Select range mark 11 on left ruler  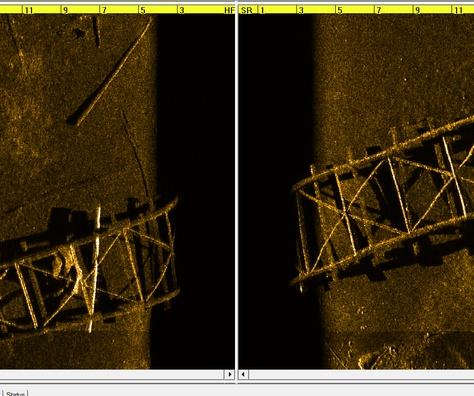coord(29,10)
